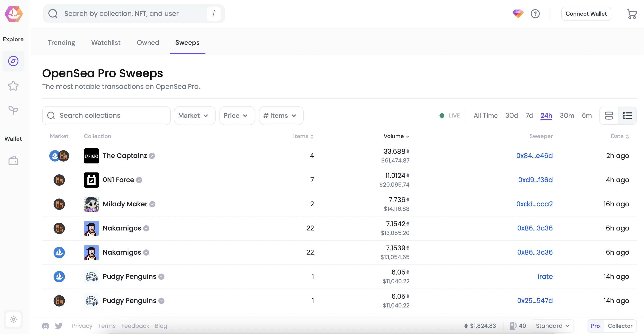
Task: Click the Search collections field
Action: (x=106, y=116)
